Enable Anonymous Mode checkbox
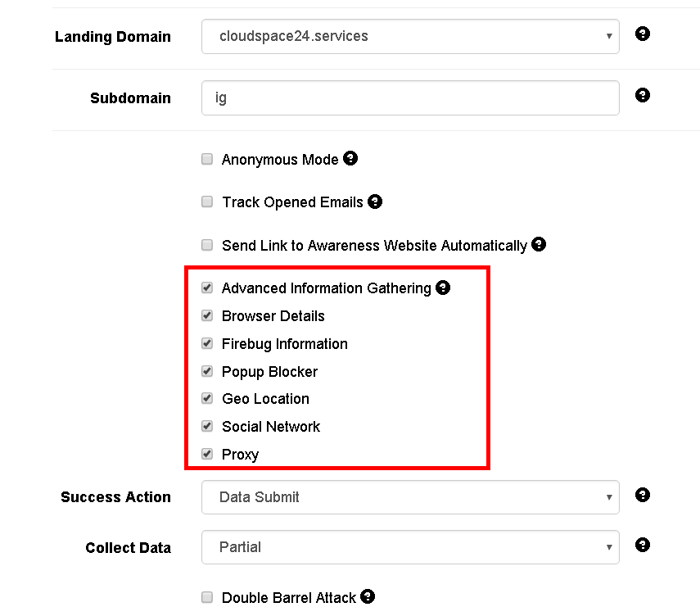Viewport: 700px width, 616px height. [207, 159]
